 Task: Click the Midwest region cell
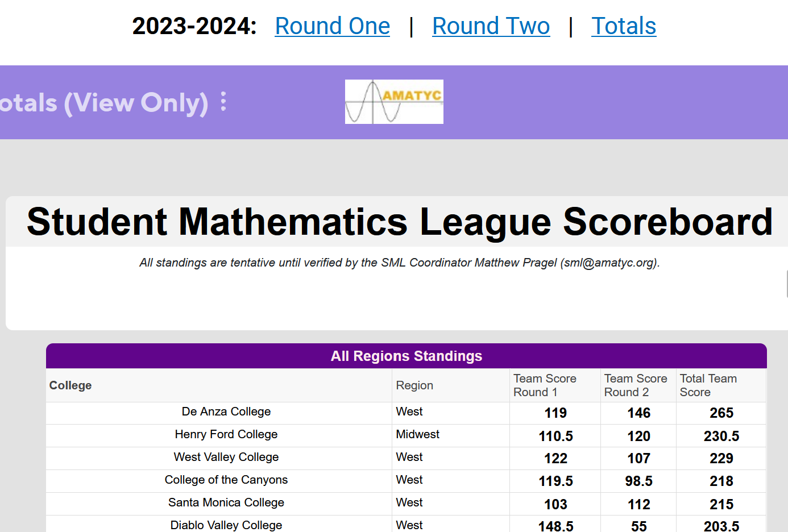coord(417,435)
